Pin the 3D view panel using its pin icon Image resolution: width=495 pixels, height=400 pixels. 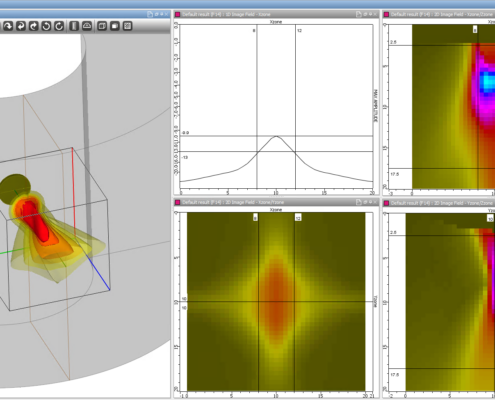click(161, 14)
